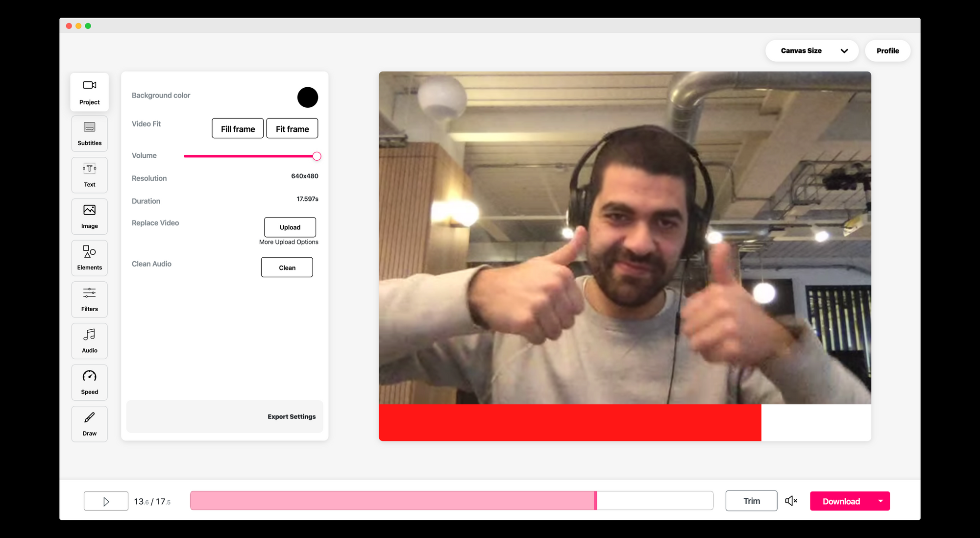The image size is (980, 538).
Task: Click the Replace Video label
Action: point(155,223)
